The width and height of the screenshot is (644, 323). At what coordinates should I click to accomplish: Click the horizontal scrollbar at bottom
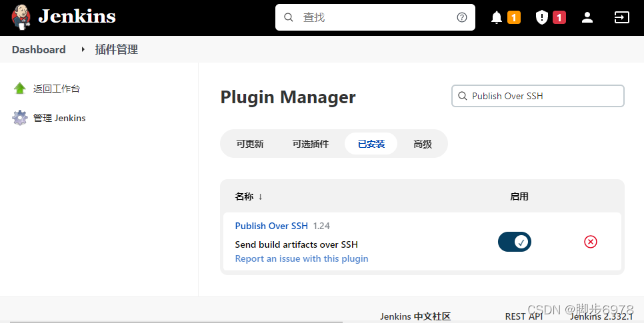tap(176, 322)
